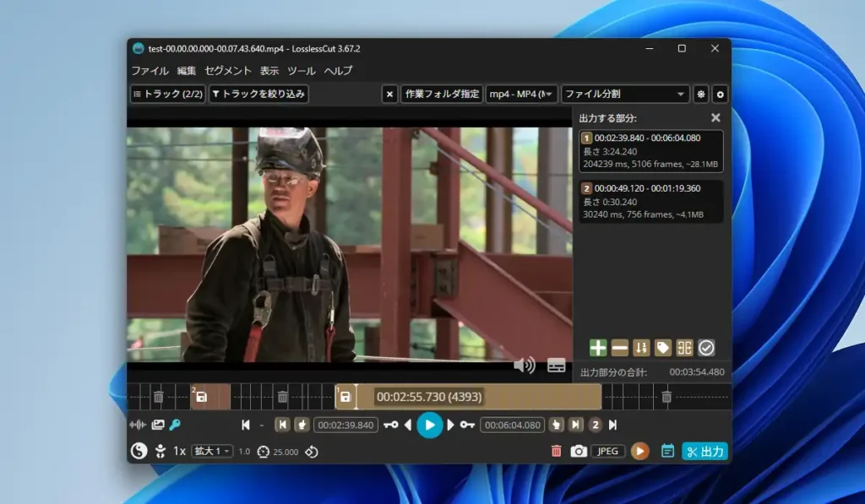This screenshot has width=865, height=504.
Task: Open the mp4 output format dropdown
Action: pos(521,95)
